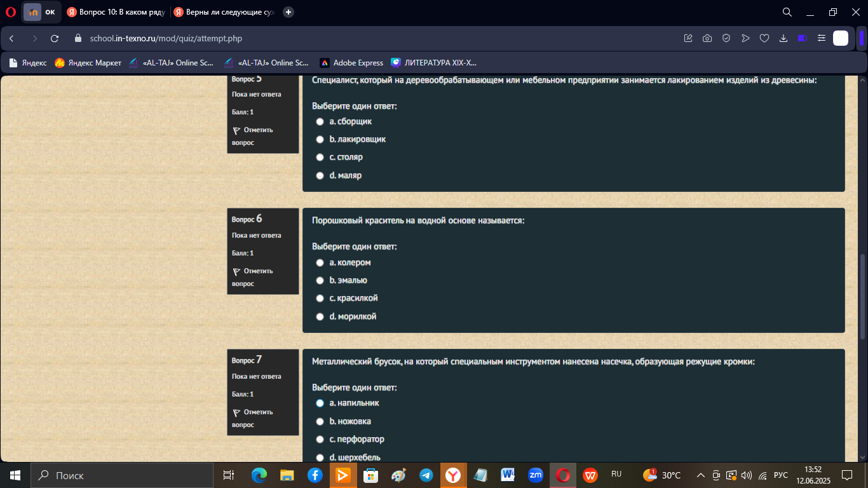Open Task View on the taskbar
Image resolution: width=868 pixels, height=488 pixels.
click(x=229, y=475)
